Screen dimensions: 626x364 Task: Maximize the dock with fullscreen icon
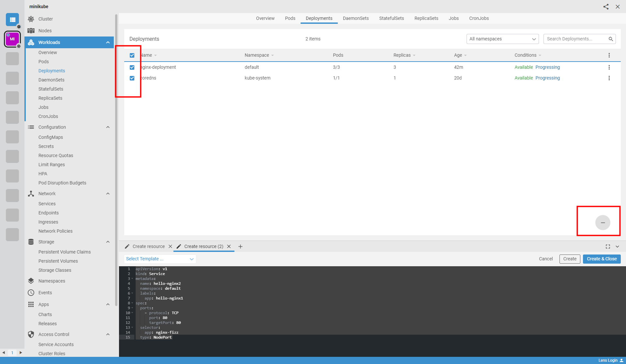coord(608,246)
